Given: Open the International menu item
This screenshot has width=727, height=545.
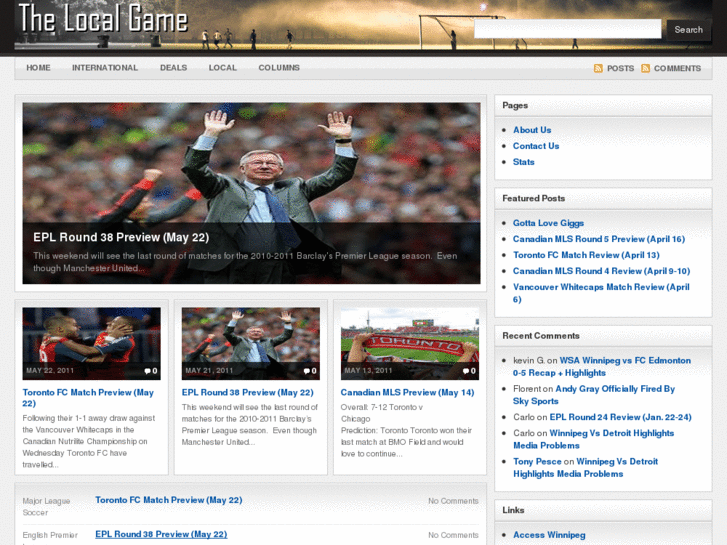Looking at the screenshot, I should 105,68.
